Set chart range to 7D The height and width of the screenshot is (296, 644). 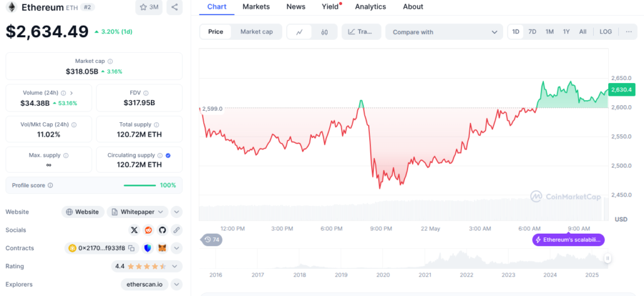coord(532,31)
